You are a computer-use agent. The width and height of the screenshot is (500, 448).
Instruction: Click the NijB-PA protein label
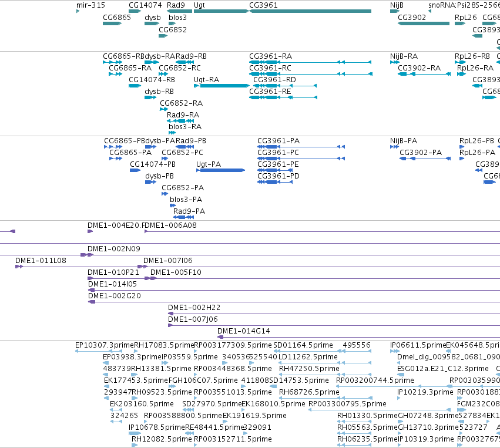[404, 140]
